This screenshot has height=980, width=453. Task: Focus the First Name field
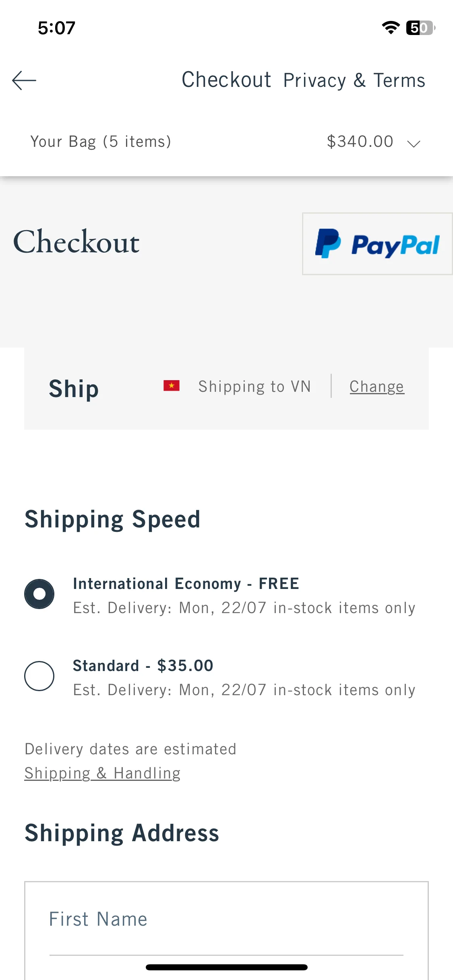click(x=226, y=920)
